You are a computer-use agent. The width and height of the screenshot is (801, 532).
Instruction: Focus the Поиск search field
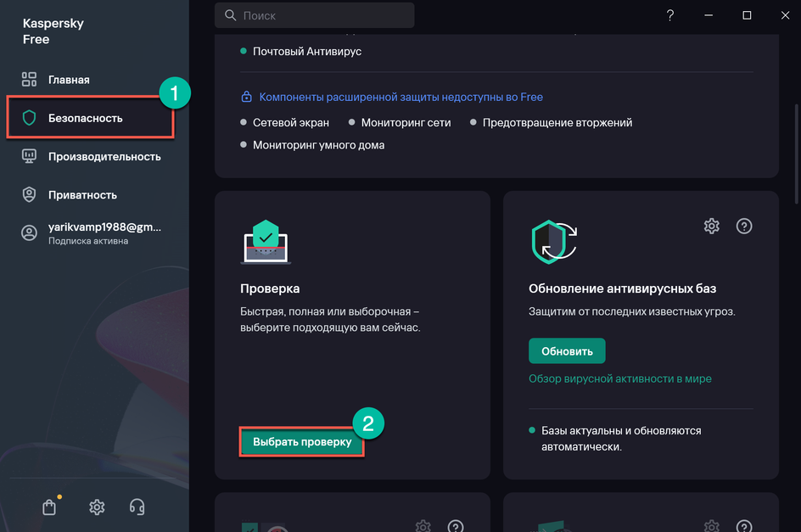click(x=314, y=15)
